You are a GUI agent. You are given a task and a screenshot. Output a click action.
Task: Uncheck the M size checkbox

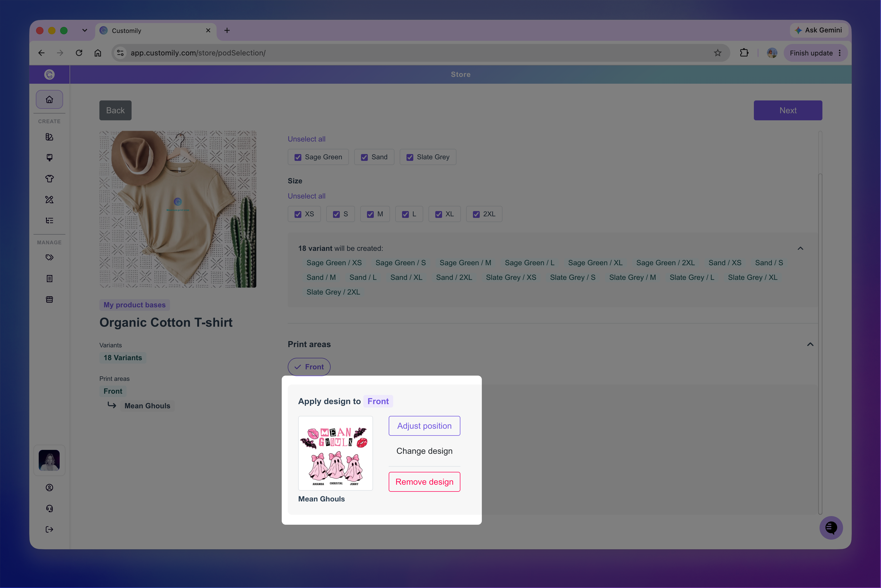point(370,214)
